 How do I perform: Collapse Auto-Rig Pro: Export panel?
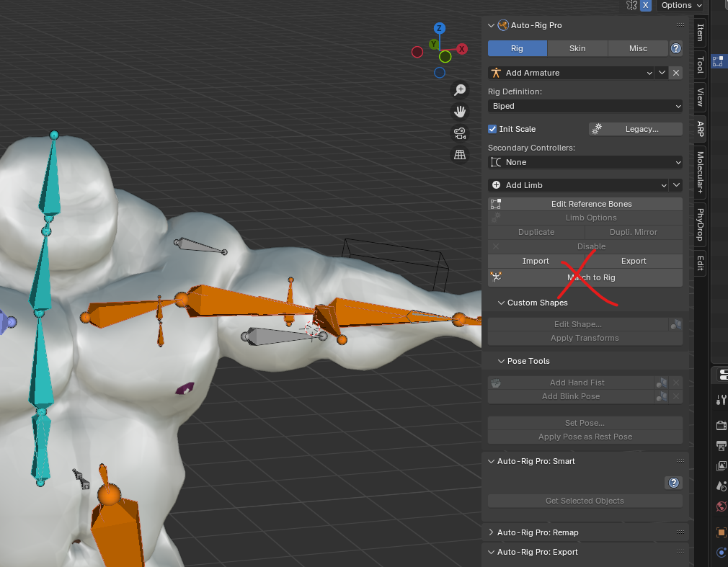point(491,552)
